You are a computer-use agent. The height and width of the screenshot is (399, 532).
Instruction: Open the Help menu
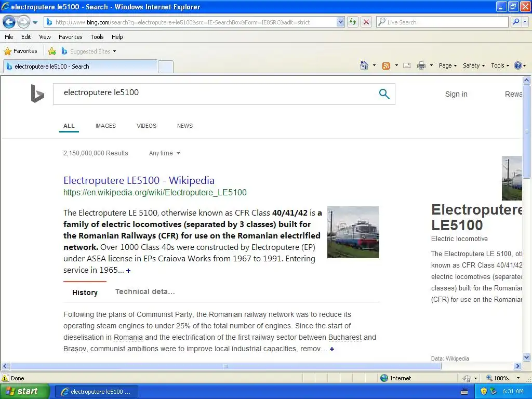click(x=117, y=37)
